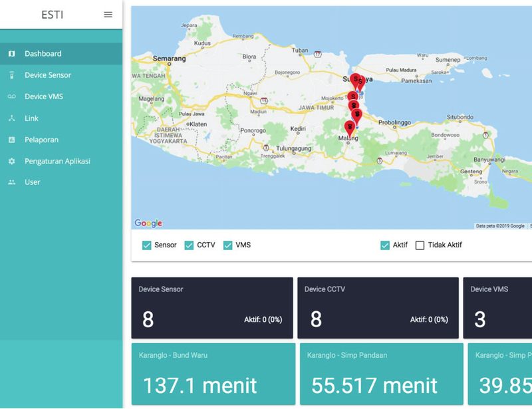Click Aktif: 0 (0%) in Device Sensor card
This screenshot has width=532, height=409.
[263, 319]
